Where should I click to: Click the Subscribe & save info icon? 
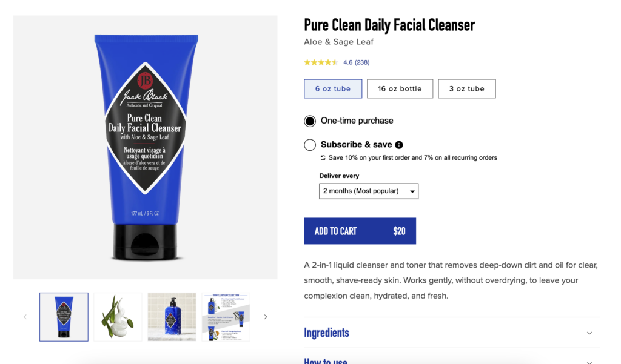[x=399, y=145]
